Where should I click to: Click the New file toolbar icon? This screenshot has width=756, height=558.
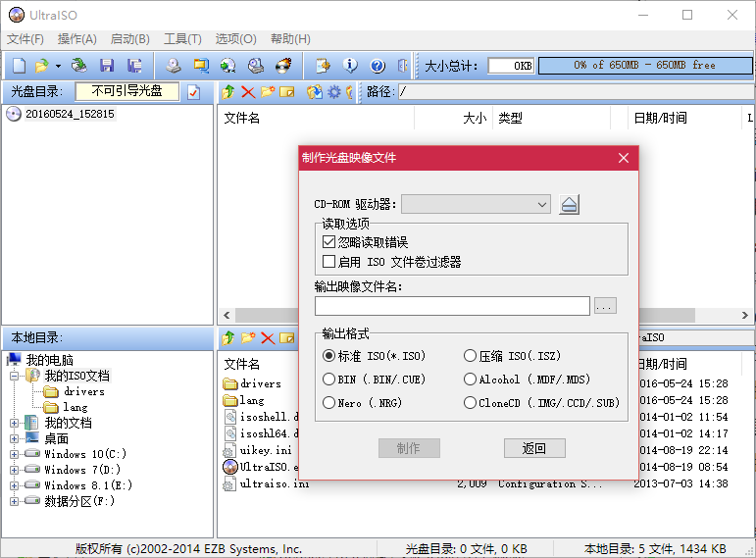pyautogui.click(x=19, y=66)
